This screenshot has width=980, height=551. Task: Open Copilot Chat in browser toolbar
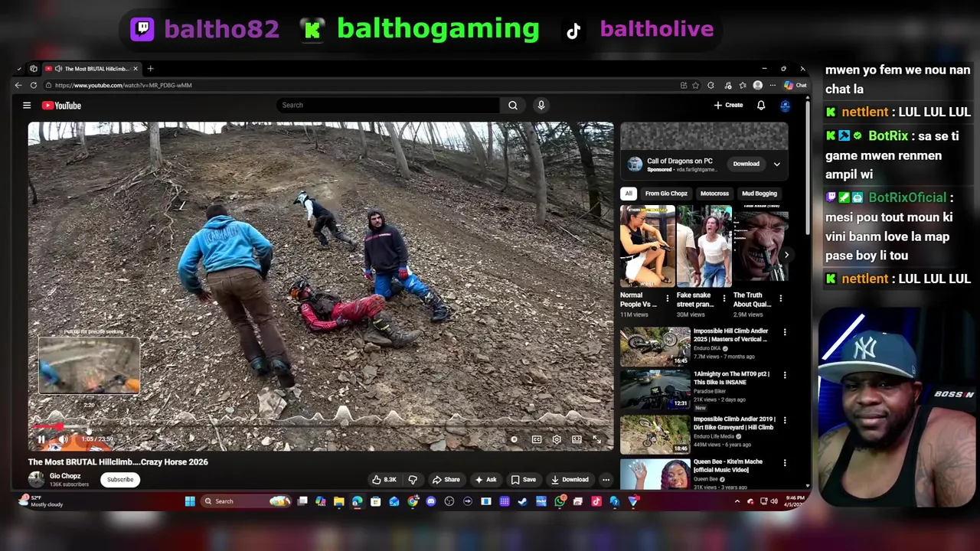795,85
